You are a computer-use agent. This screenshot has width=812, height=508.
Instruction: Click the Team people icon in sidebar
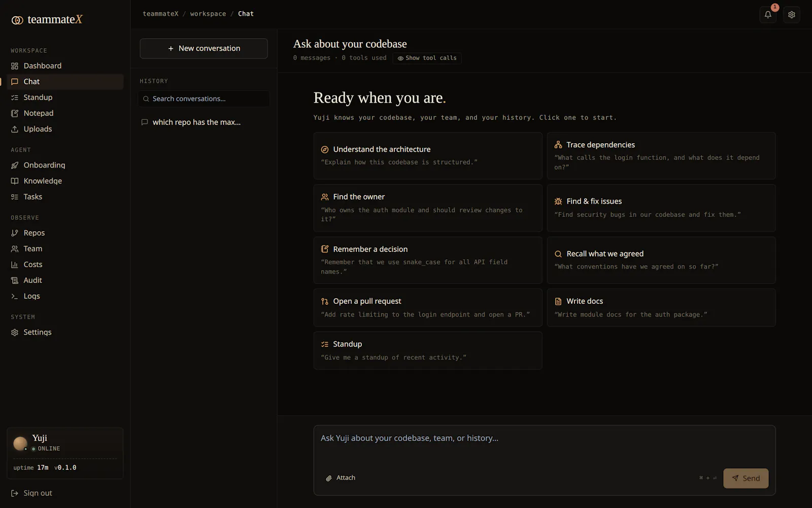[15, 248]
